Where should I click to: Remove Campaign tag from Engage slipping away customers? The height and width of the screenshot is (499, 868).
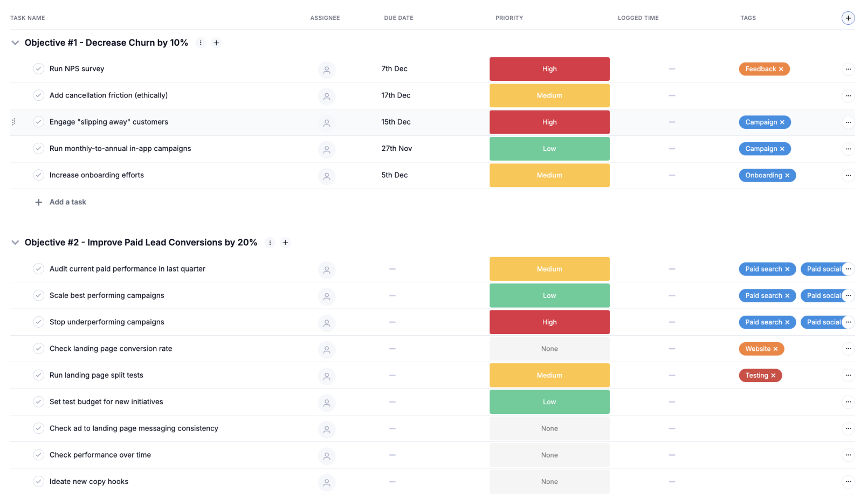pos(782,122)
